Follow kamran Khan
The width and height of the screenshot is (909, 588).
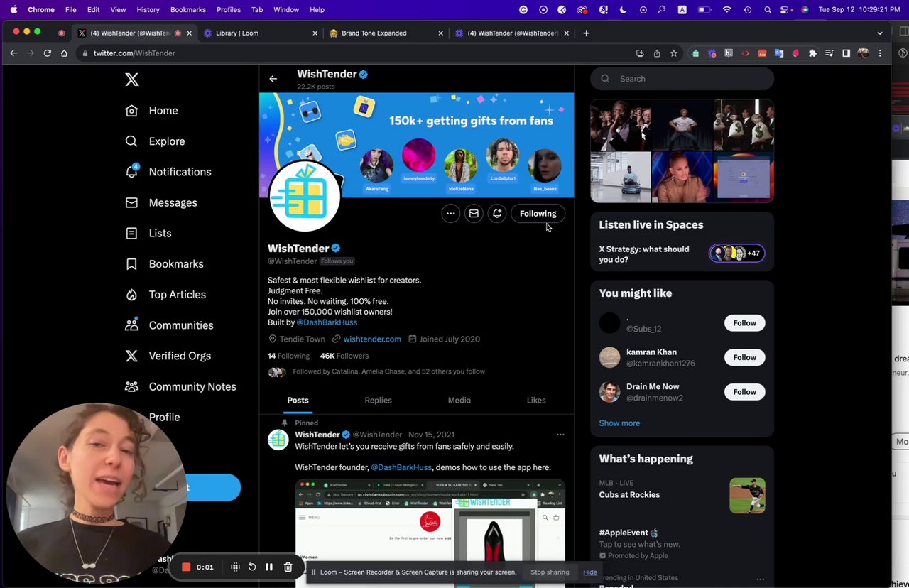(x=744, y=357)
